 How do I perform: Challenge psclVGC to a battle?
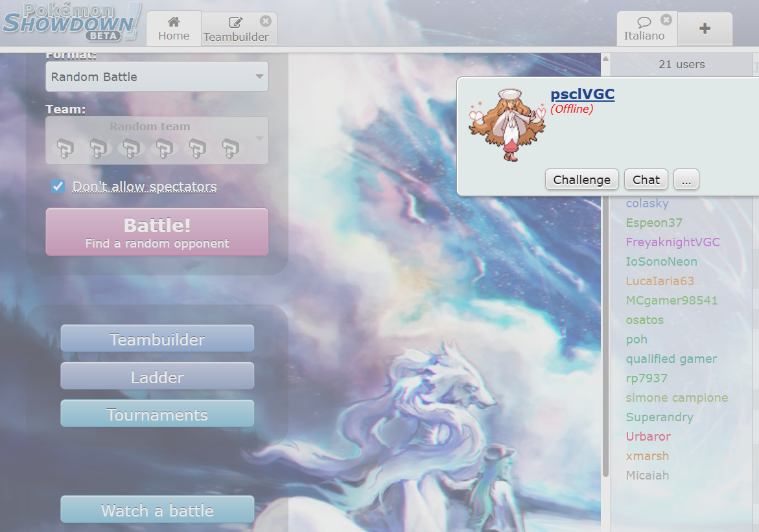582,179
